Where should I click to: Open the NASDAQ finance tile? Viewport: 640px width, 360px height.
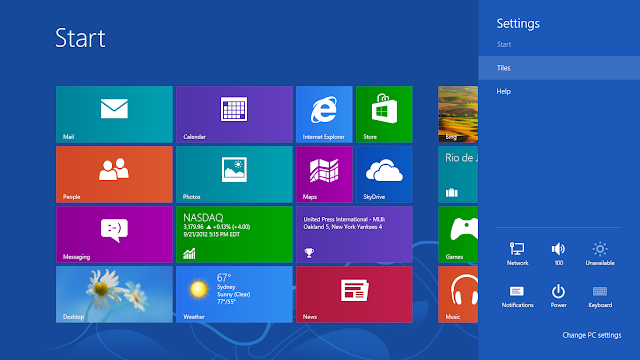[234, 234]
